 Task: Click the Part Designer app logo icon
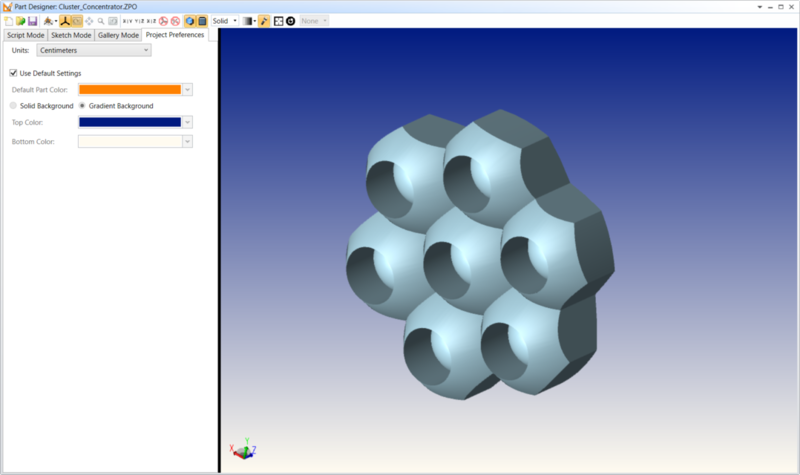pos(7,7)
